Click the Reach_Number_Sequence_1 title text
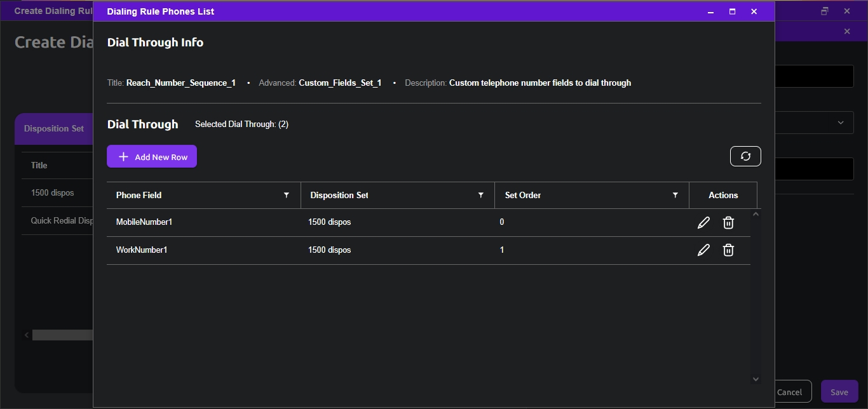The image size is (868, 409). pos(181,83)
